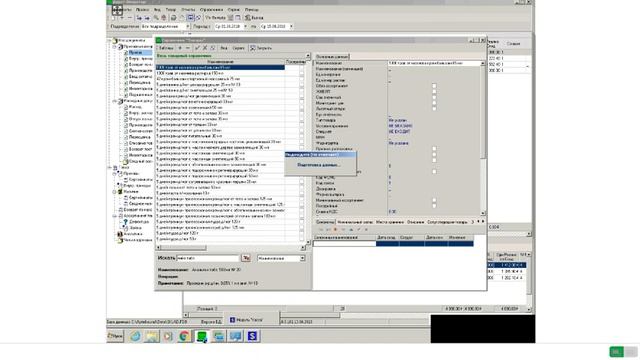The width and height of the screenshot is (640, 360).
Task: Open the search-by field dropdown
Action: coord(302,258)
